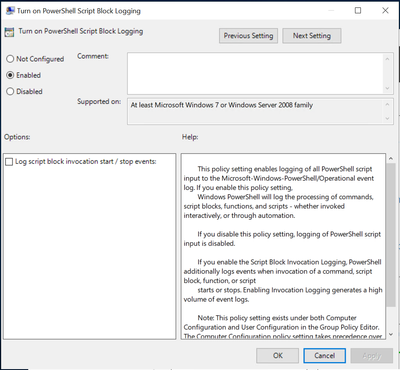Go to Previous Setting
The height and width of the screenshot is (370, 400).
click(248, 36)
